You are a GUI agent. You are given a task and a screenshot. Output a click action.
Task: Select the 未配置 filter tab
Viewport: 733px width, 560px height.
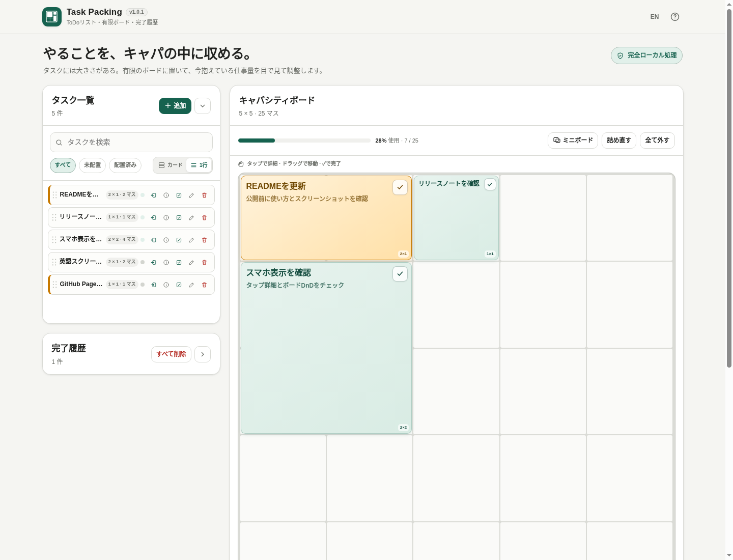(92, 165)
